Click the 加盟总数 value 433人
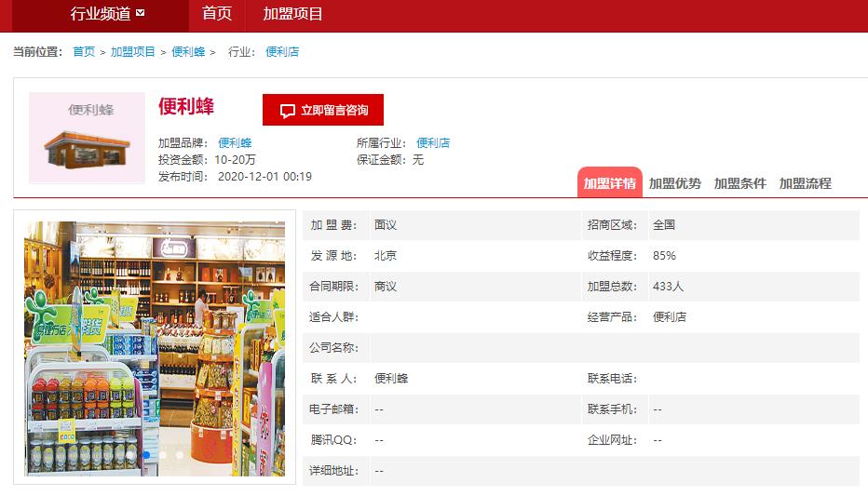868x496 pixels. point(668,287)
